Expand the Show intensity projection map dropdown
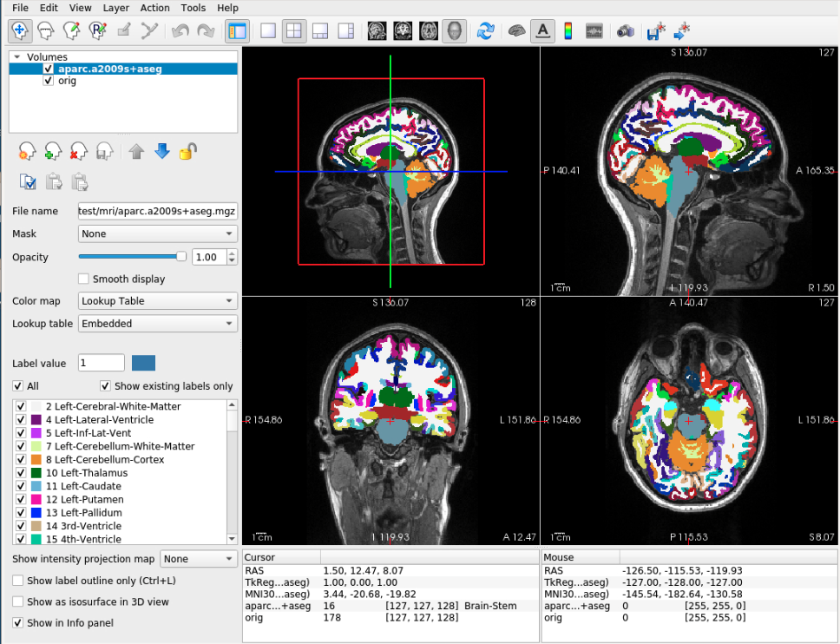The height and width of the screenshot is (644, 840). [x=200, y=559]
